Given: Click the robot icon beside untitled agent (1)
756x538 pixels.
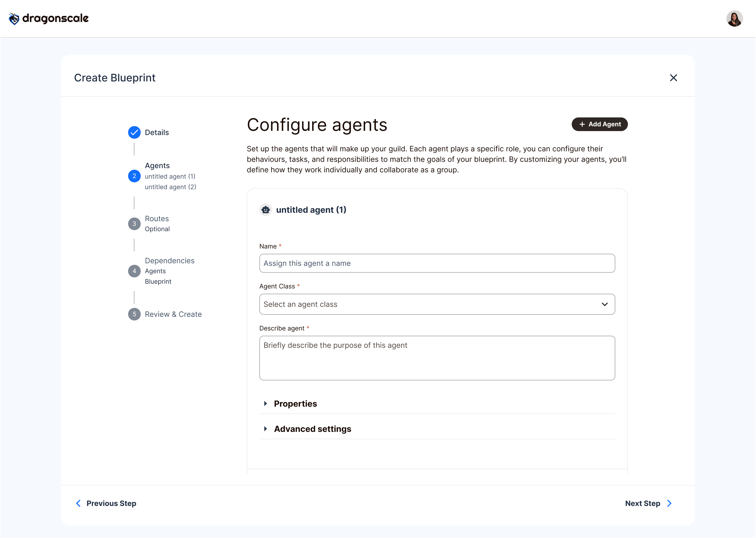Looking at the screenshot, I should click(x=265, y=210).
